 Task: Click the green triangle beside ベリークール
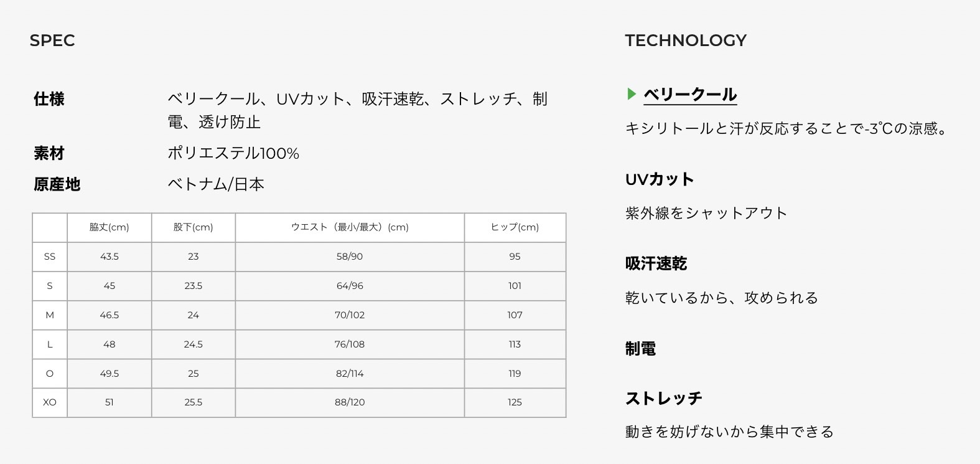pyautogui.click(x=632, y=94)
